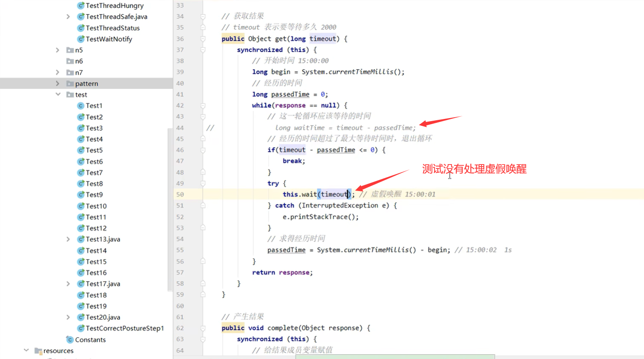Image resolution: width=644 pixels, height=359 pixels.
Task: Click the Test12 class icon
Action: pyautogui.click(x=81, y=228)
